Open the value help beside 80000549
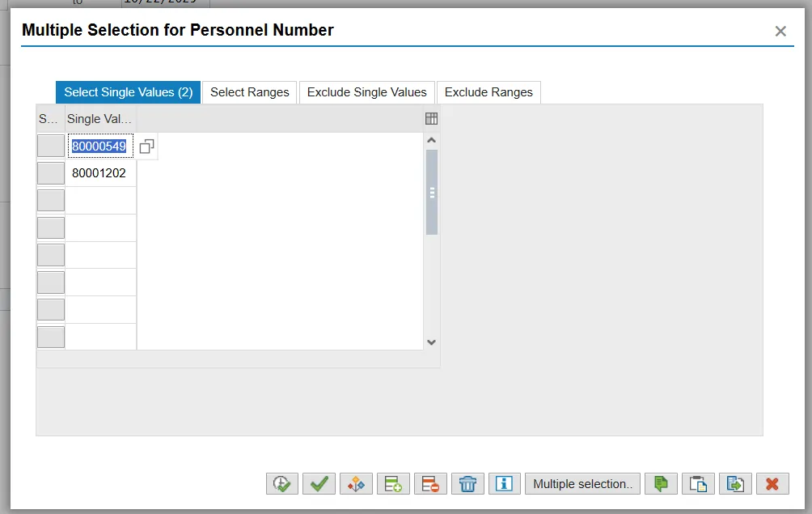Image resolution: width=812 pixels, height=514 pixels. click(x=146, y=147)
